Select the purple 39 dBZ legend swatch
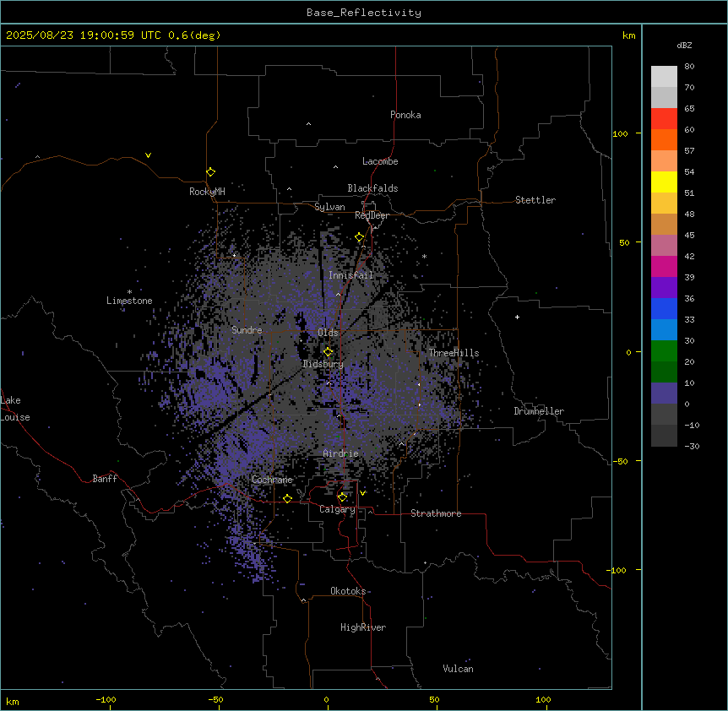Viewport: 728px width, 711px height. click(664, 287)
